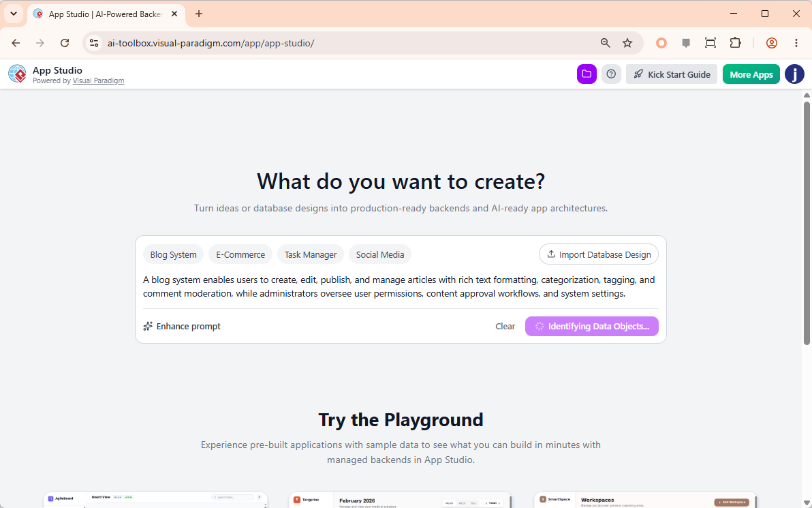Go forward in browser history
The height and width of the screenshot is (508, 812).
click(x=40, y=43)
